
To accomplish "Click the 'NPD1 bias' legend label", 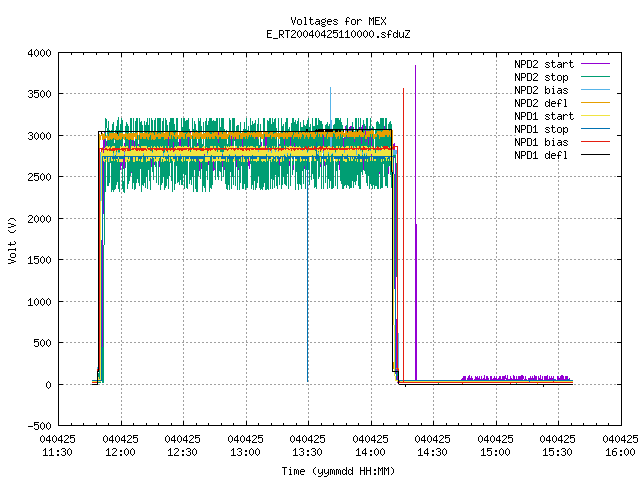I will pyautogui.click(x=541, y=142).
